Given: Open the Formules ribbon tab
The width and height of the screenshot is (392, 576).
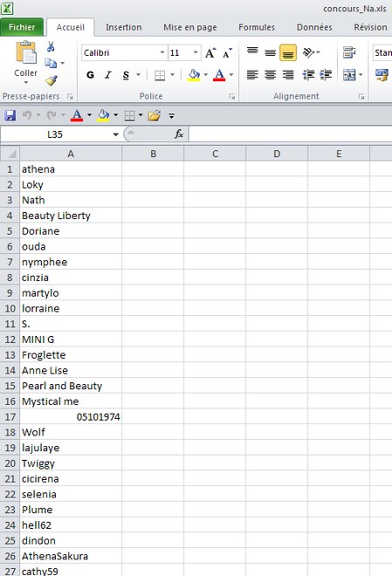Looking at the screenshot, I should (257, 27).
